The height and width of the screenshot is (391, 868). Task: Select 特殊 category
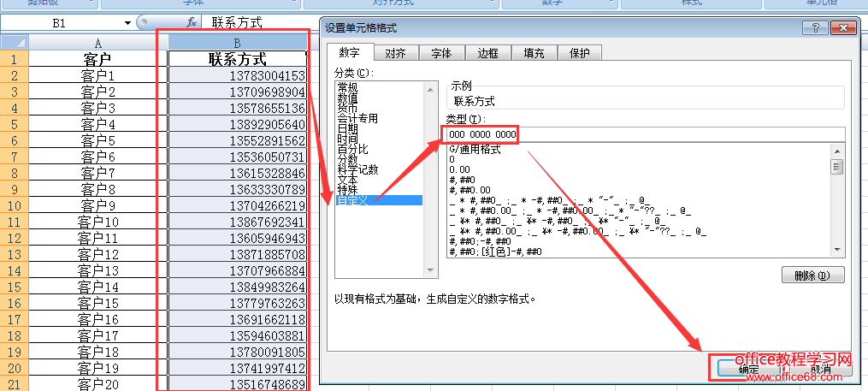pos(348,190)
